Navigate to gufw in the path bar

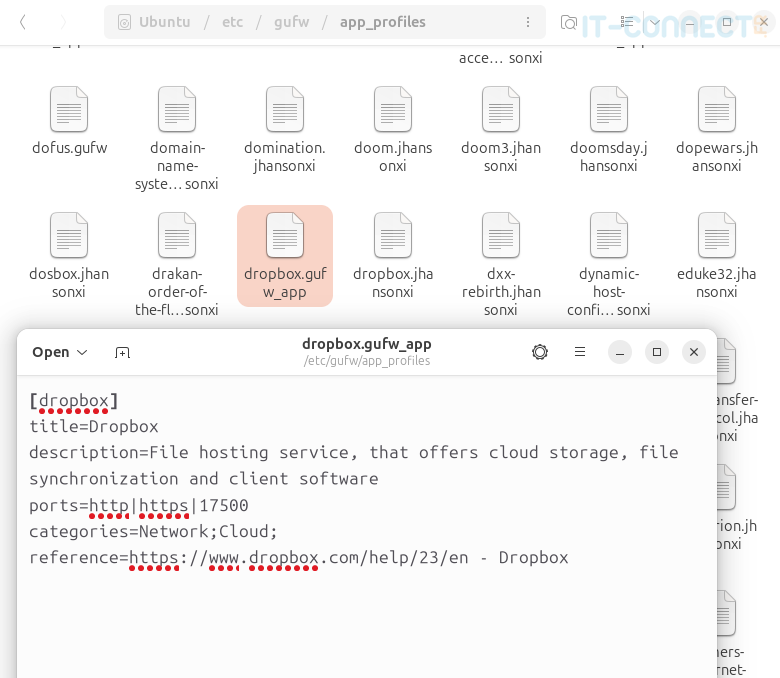click(x=292, y=22)
